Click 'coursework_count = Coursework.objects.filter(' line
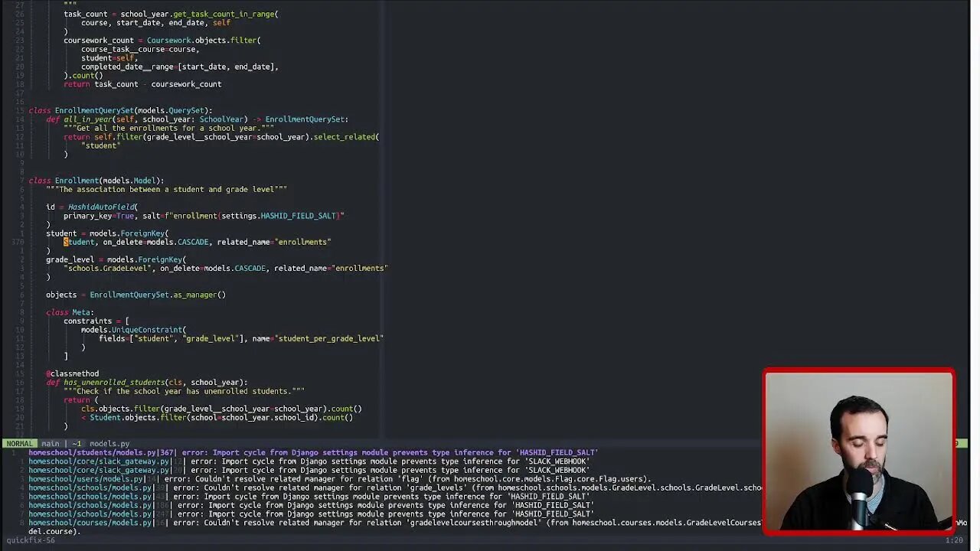The image size is (980, 551). pyautogui.click(x=162, y=40)
